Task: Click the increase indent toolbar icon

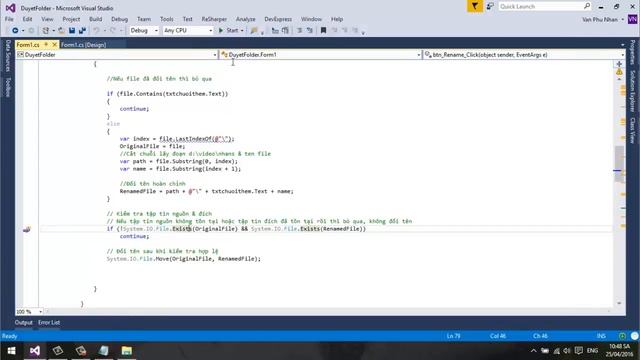Action: tap(285, 31)
